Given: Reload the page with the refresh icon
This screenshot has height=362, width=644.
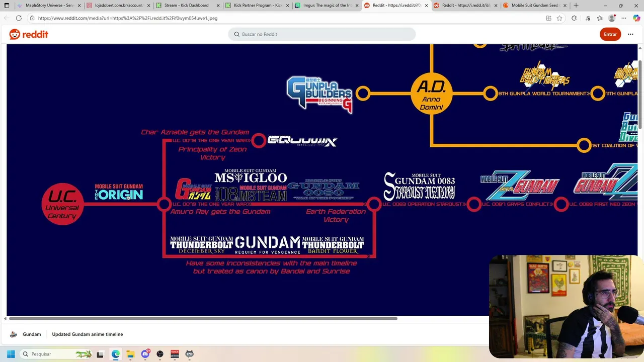Looking at the screenshot, I should click(x=19, y=18).
